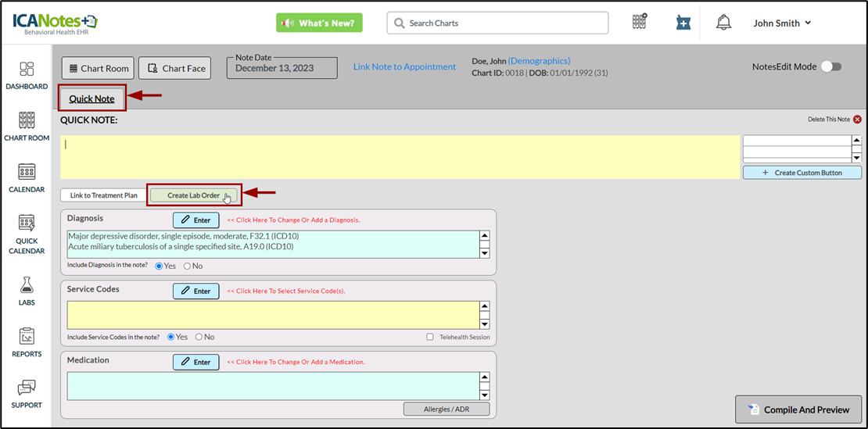This screenshot has height=429, width=868.
Task: Click the custom button list scroll-down arrow
Action: pyautogui.click(x=857, y=158)
